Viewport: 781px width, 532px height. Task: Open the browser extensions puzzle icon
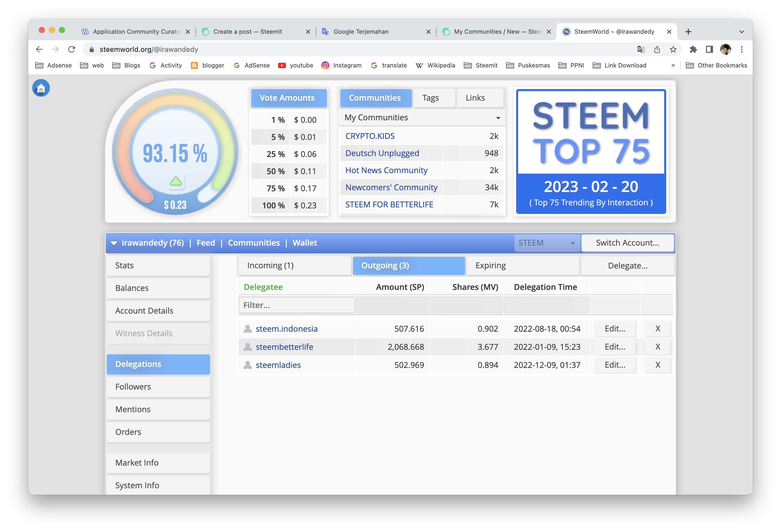[x=693, y=49]
